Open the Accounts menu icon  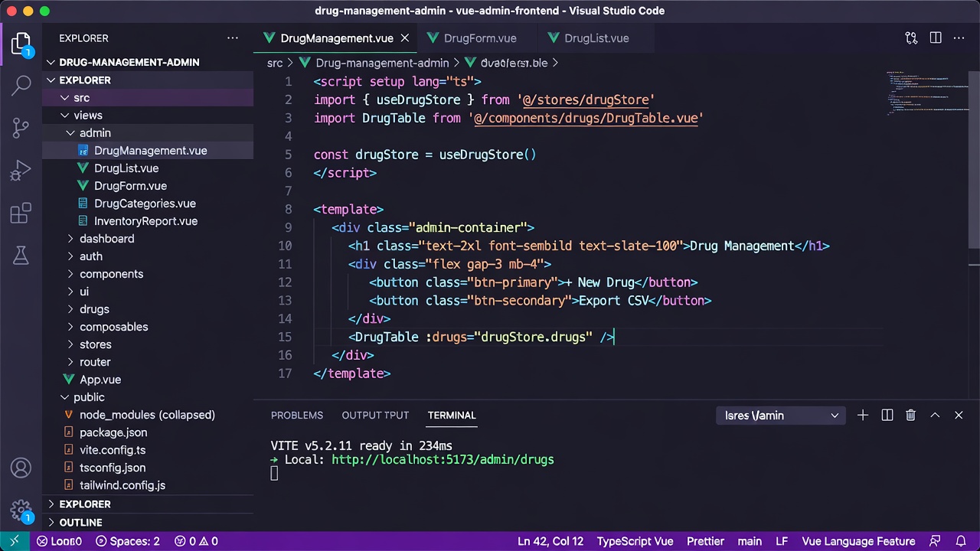click(x=21, y=468)
